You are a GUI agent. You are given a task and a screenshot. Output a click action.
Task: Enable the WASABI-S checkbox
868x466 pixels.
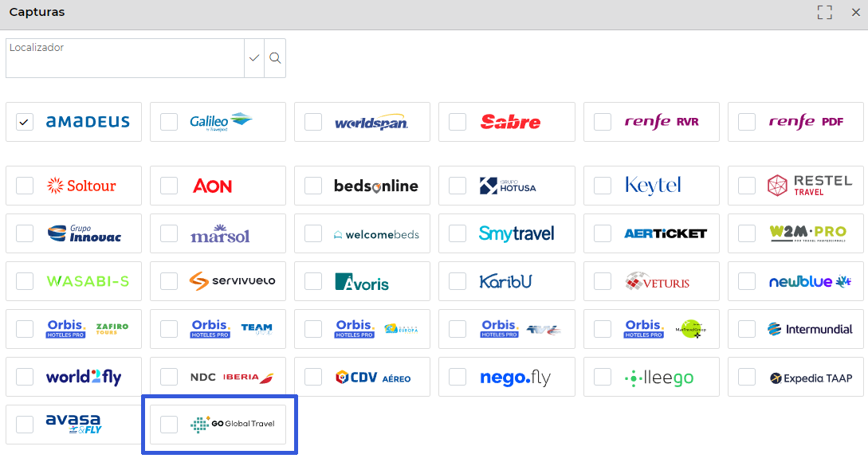(25, 281)
